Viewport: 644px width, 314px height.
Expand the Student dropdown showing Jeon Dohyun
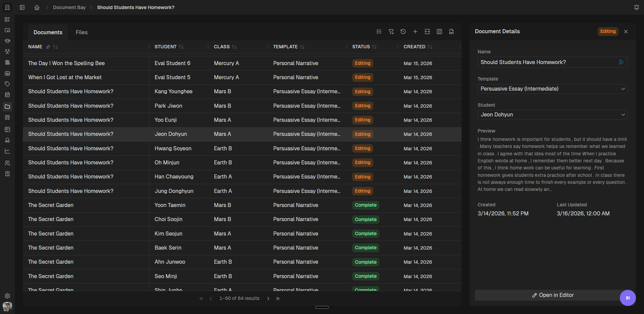point(552,115)
